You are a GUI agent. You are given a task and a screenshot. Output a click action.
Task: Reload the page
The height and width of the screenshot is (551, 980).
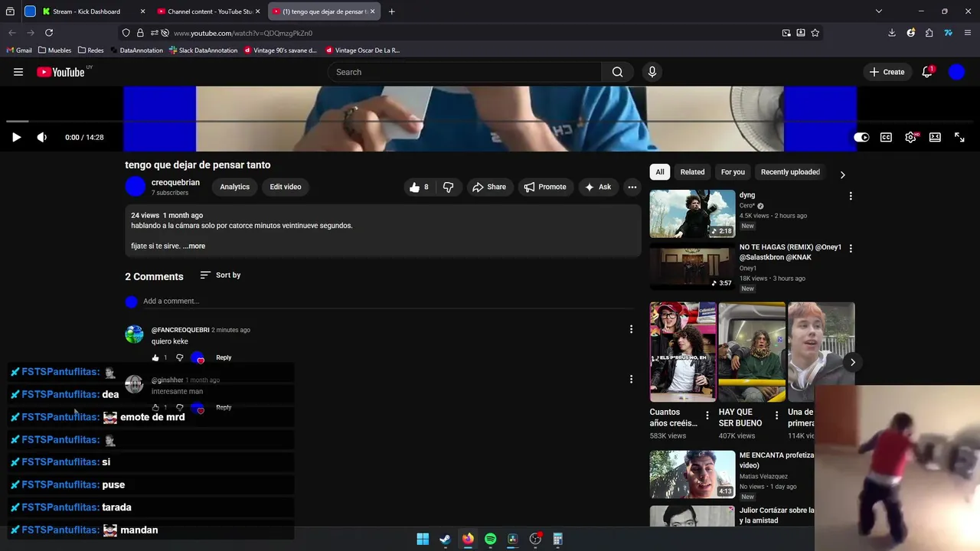tap(49, 33)
